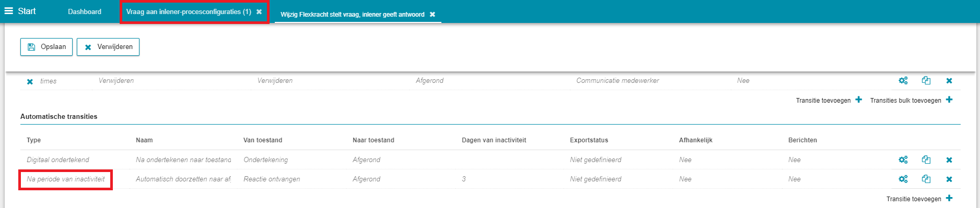Open settings gears for Communicatie medewerker row
The image size is (980, 208).
click(903, 81)
